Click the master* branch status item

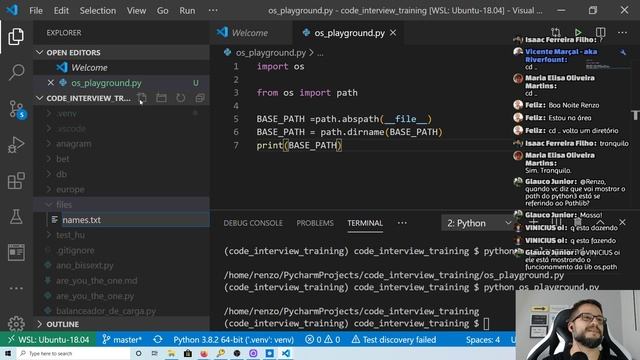point(122,340)
